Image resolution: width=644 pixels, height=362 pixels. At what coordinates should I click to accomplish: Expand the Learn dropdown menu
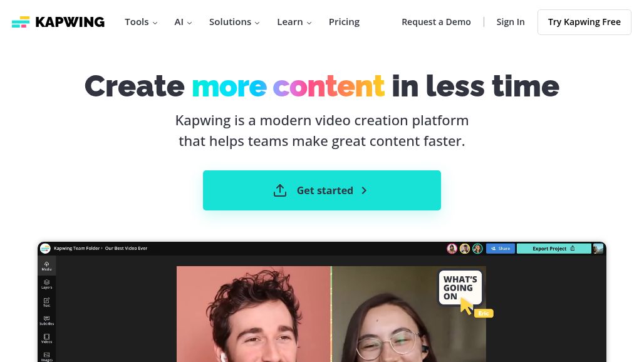coord(294,22)
